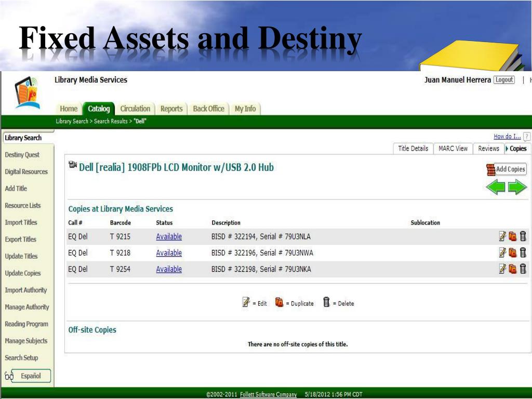Switch to the Title Details tab

click(x=413, y=148)
